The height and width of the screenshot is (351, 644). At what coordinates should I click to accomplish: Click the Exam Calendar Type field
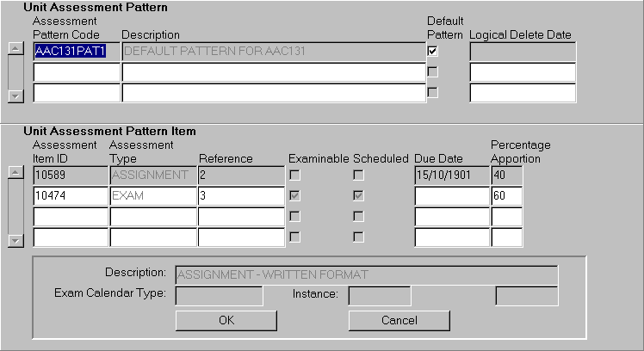click(219, 297)
